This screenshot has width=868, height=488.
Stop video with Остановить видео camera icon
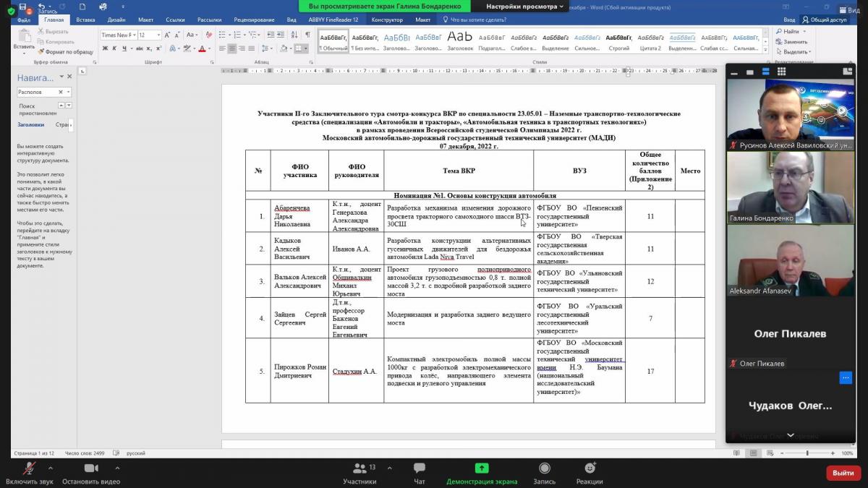coord(91,468)
